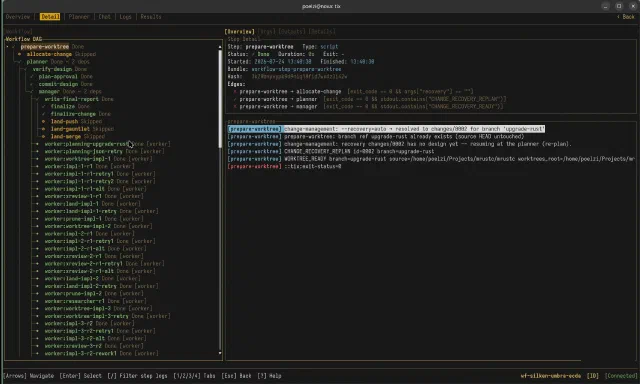Click the arrow marker beside worker:impl-1-r1-retry2
Screen dimensions: 640x384
37,181
